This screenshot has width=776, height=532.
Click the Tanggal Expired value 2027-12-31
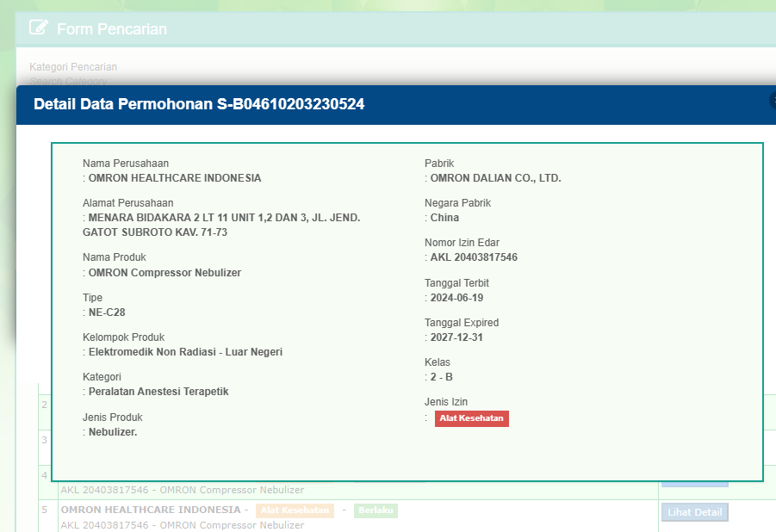coord(456,337)
